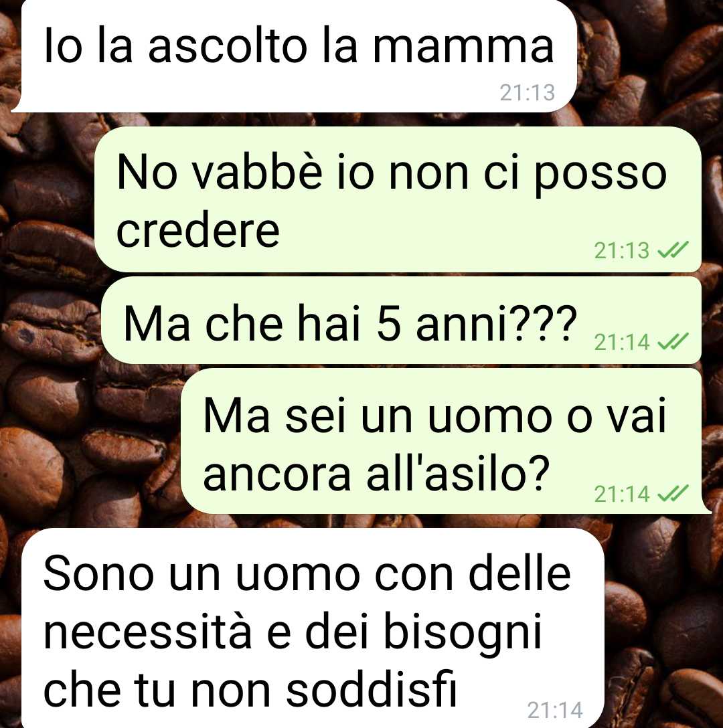
Task: Tap the 21:14 timestamp on the 'all'asilo?' bubble
Action: coord(622,494)
